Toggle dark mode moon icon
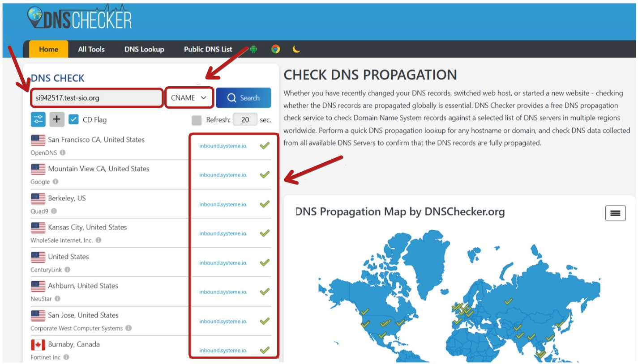Screen dimensions: 638x364 [x=296, y=49]
